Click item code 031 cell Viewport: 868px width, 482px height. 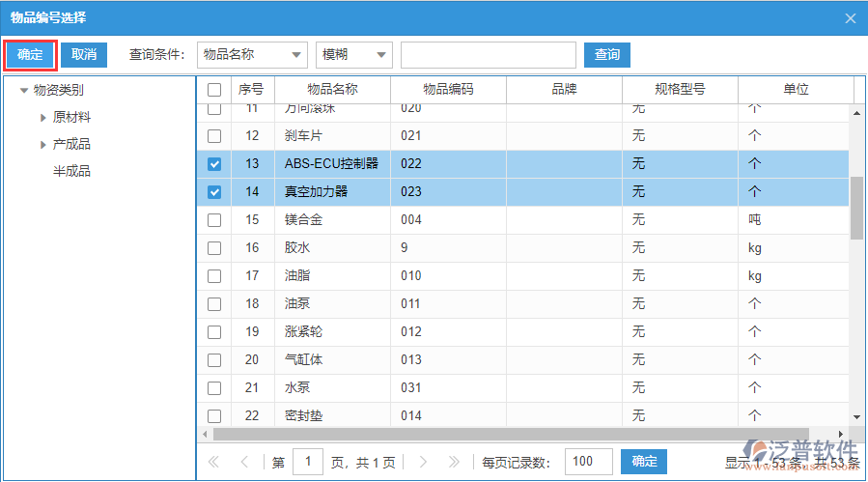tap(448, 387)
